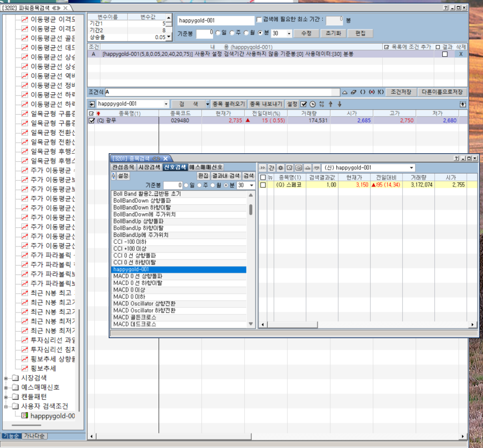The width and height of the screenshot is (483, 448).
Task: Click the 초기화 button
Action: pos(333,33)
